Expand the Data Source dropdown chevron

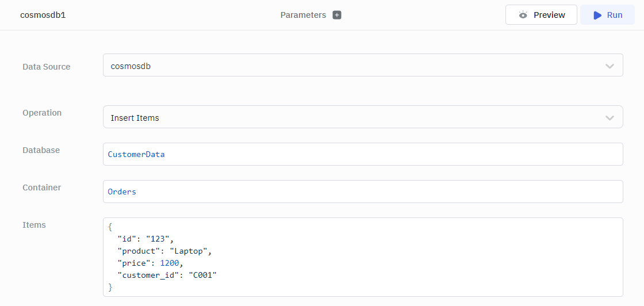coord(609,66)
